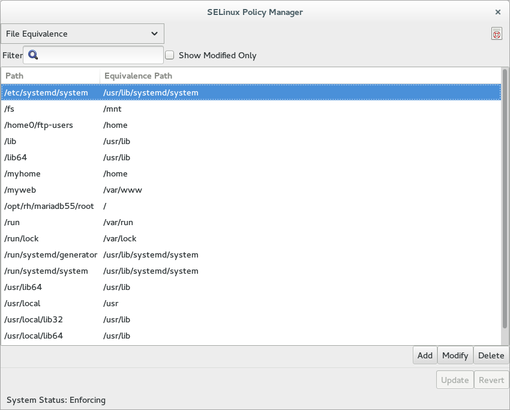510x410 pixels.
Task: Click the Add button
Action: 425,356
